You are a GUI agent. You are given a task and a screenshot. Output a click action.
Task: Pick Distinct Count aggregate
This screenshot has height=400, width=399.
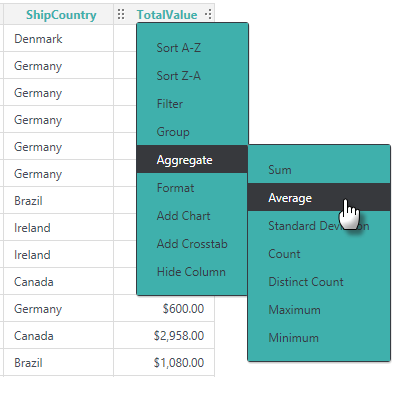[x=319, y=282]
